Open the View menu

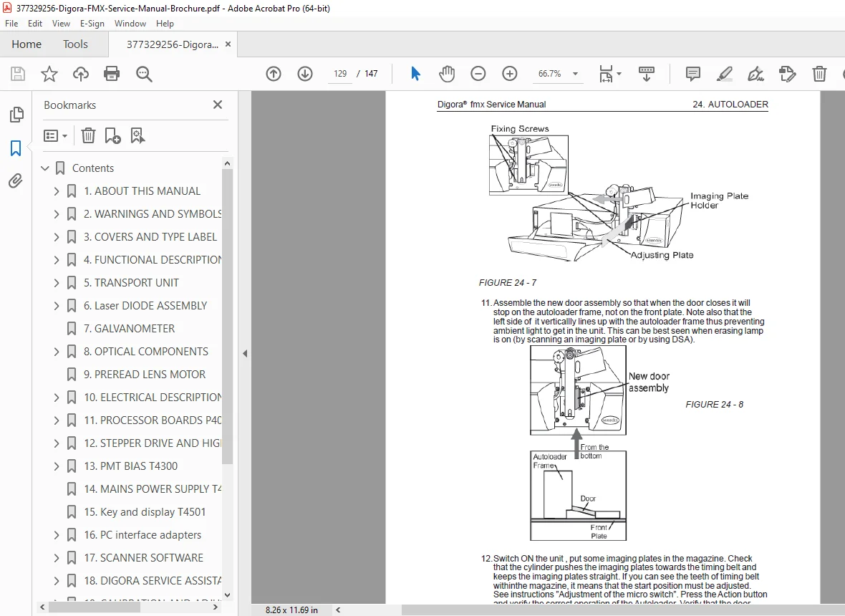[x=61, y=23]
